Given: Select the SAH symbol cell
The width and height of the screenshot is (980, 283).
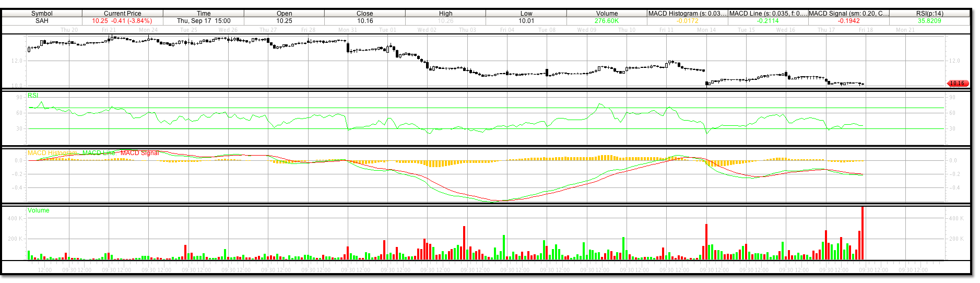Looking at the screenshot, I should (x=42, y=21).
